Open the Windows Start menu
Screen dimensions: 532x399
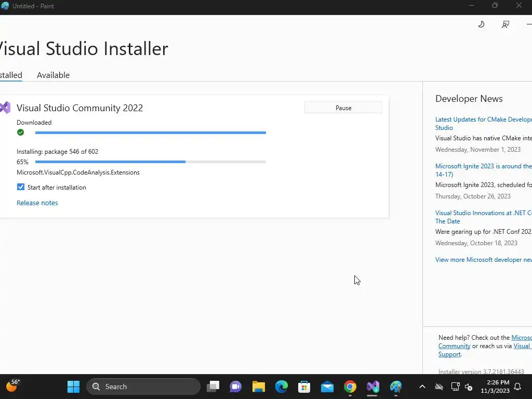(x=73, y=387)
